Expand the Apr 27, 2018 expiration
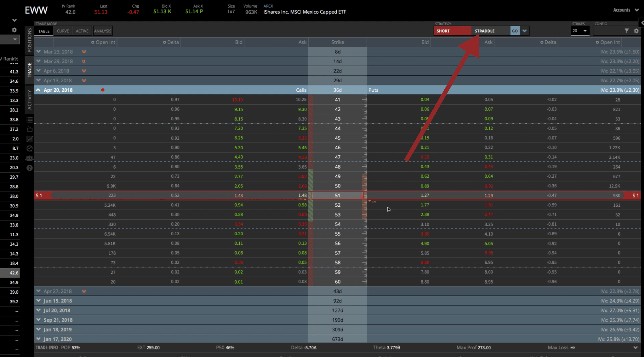 click(x=38, y=291)
